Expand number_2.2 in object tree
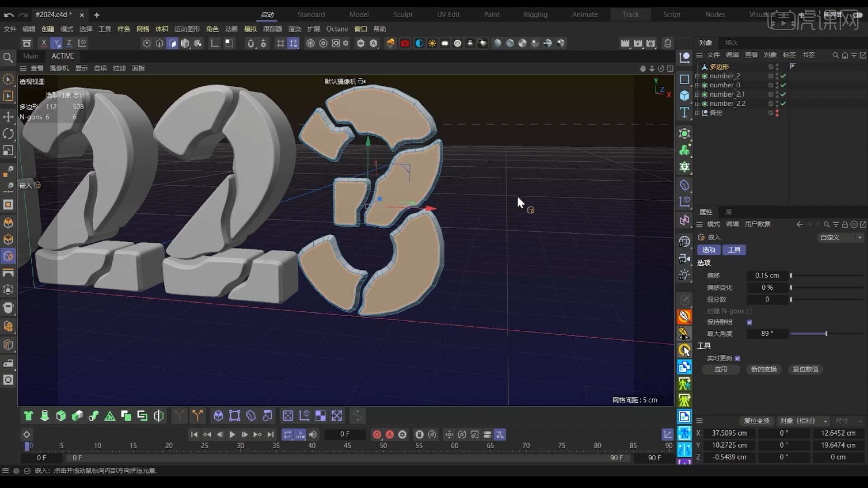This screenshot has height=488, width=868. [x=697, y=103]
